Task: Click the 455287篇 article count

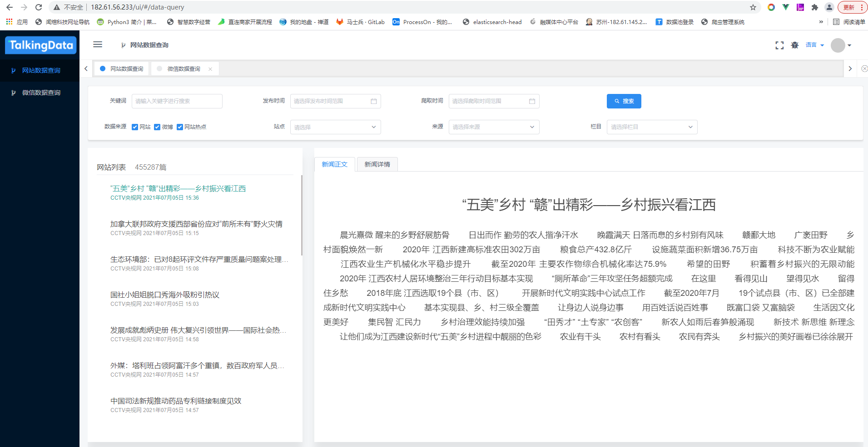Action: [x=151, y=167]
